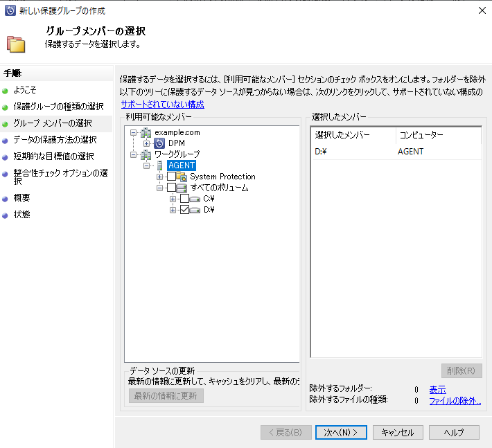
Task: Open the 短期的な目標値の選択 step
Action: [x=53, y=156]
